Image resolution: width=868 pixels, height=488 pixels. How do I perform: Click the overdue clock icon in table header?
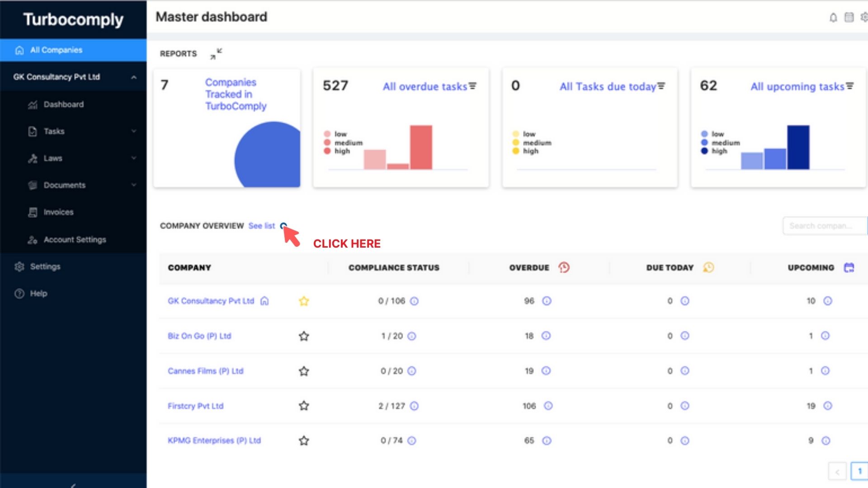pos(564,267)
